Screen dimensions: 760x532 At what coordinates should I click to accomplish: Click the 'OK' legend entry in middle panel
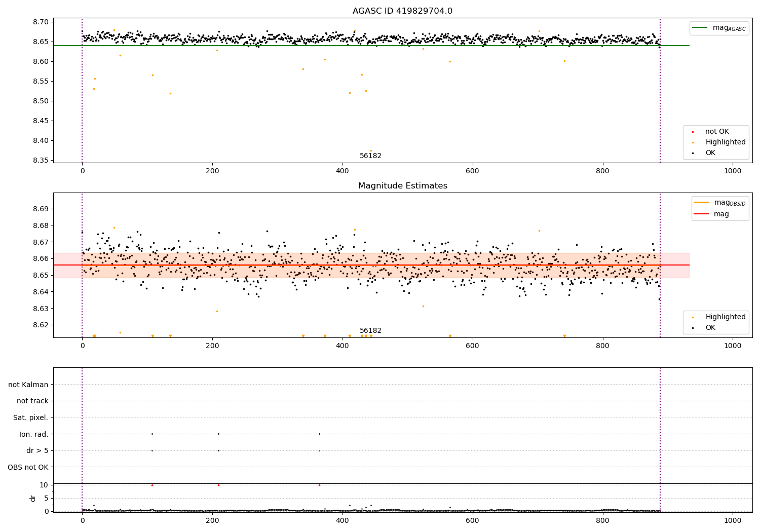pyautogui.click(x=710, y=328)
